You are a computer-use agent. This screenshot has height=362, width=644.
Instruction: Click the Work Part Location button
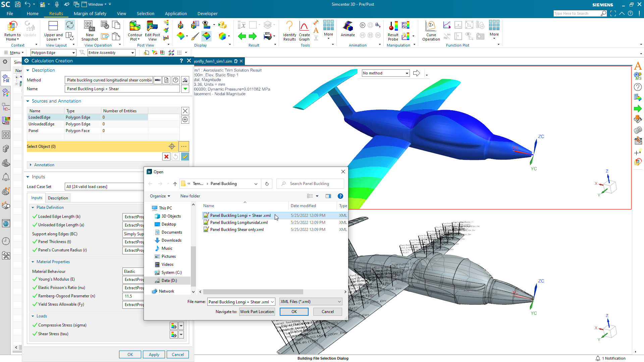257,311
